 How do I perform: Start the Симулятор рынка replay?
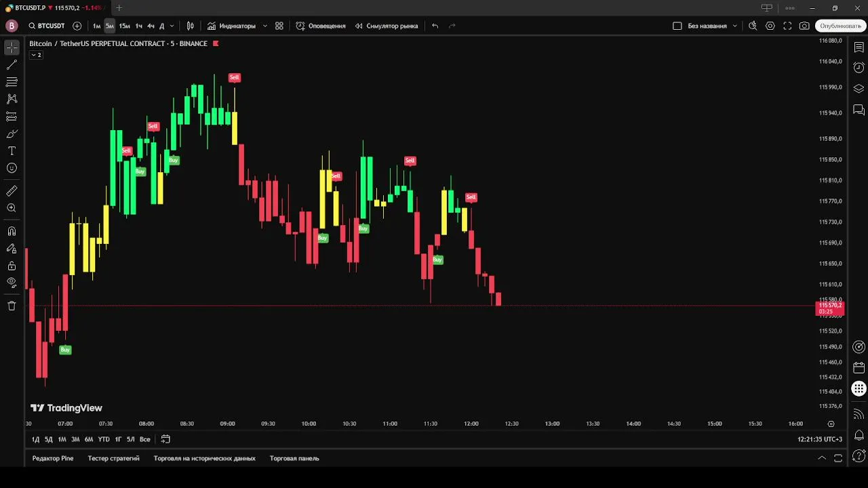(x=387, y=26)
